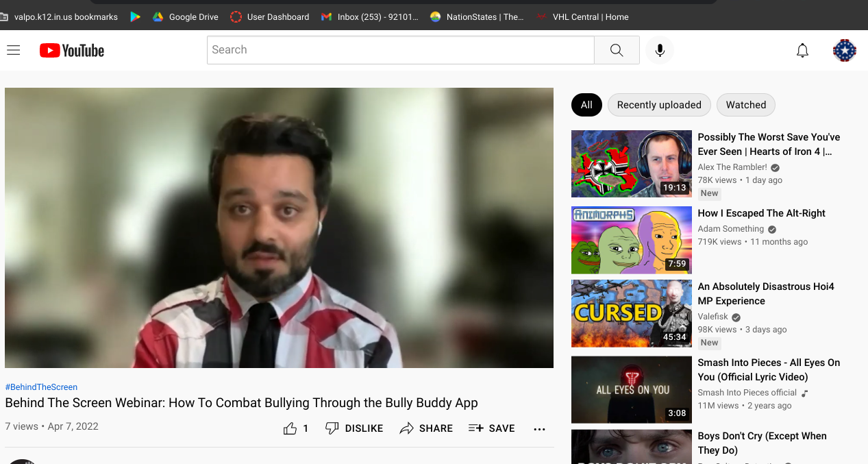Go to YouTube home via logo
This screenshot has height=464, width=868.
pyautogui.click(x=72, y=50)
